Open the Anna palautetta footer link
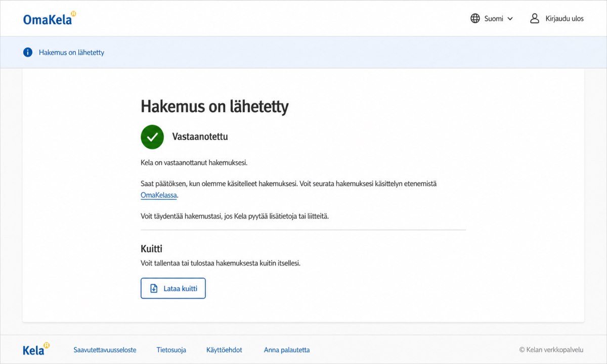Screen dimensions: 607x364 [x=287, y=350]
